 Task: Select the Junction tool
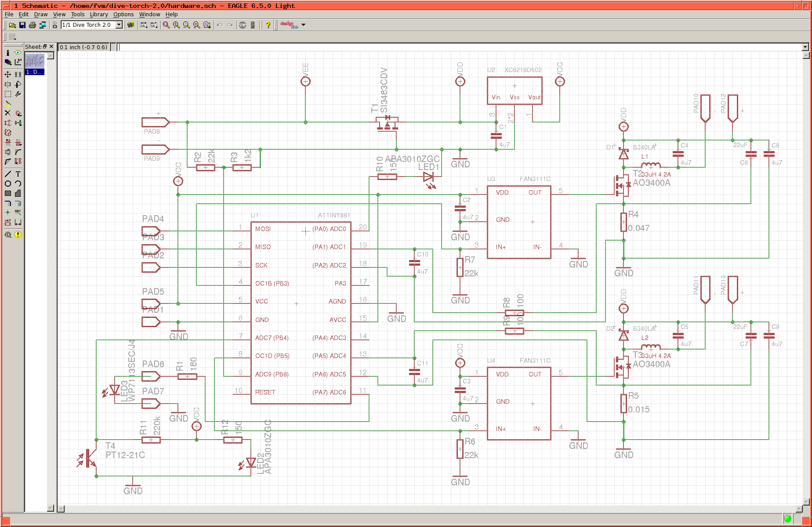[x=8, y=213]
